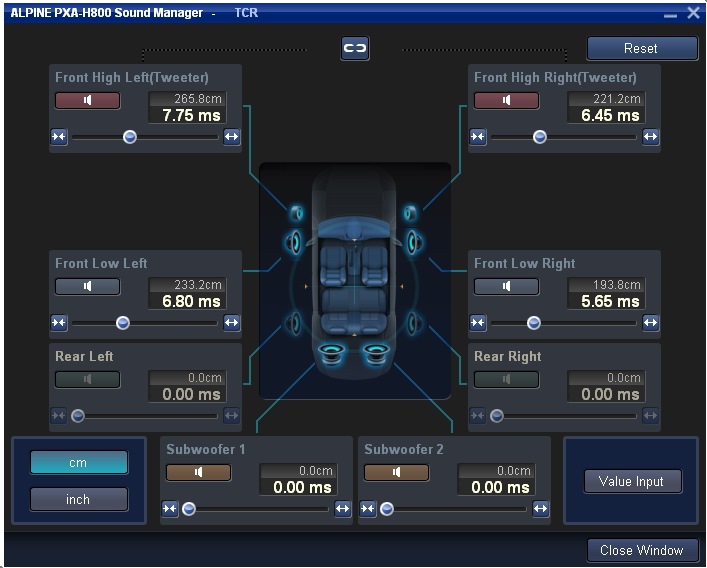The width and height of the screenshot is (707, 568).
Task: Select cm as measurement unit
Action: [x=79, y=463]
